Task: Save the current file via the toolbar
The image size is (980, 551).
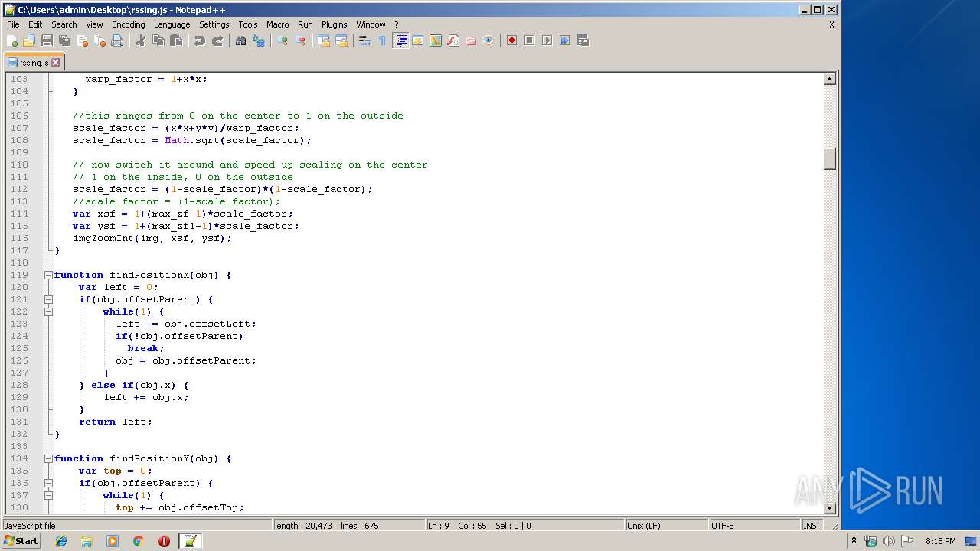Action: 47,41
